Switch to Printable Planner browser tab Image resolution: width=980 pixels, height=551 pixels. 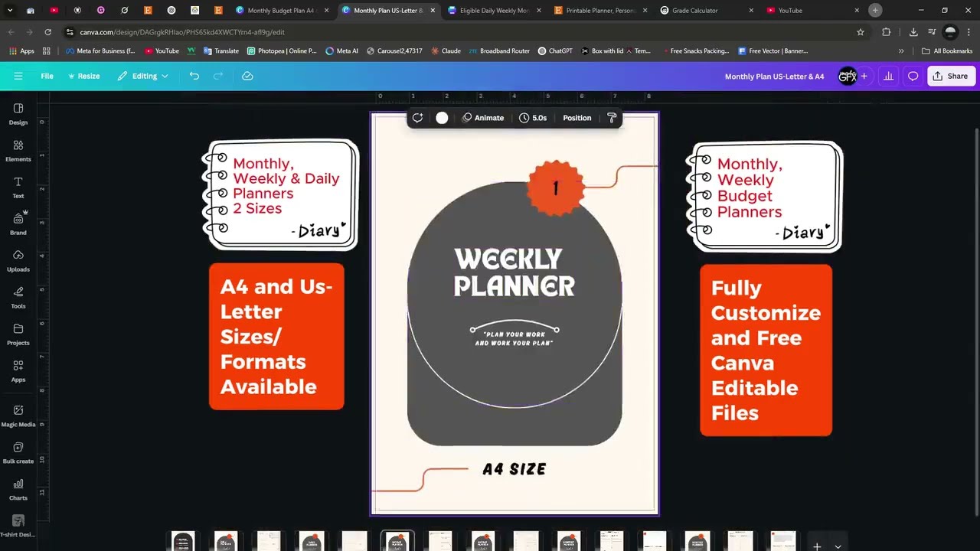(x=600, y=11)
